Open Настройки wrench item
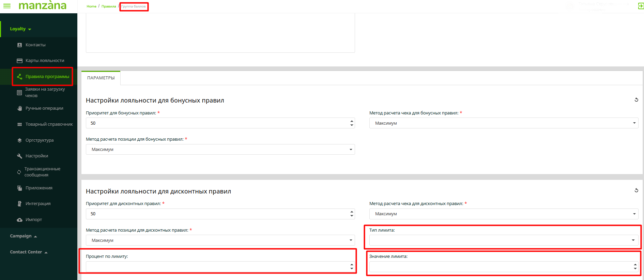Image resolution: width=644 pixels, height=280 pixels. point(36,156)
